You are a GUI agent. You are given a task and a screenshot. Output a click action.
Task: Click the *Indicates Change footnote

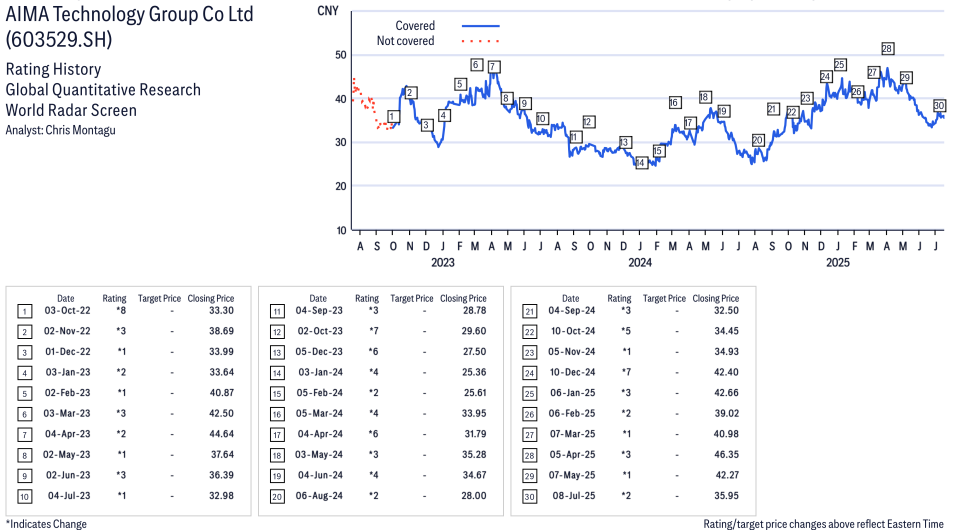click(x=46, y=524)
